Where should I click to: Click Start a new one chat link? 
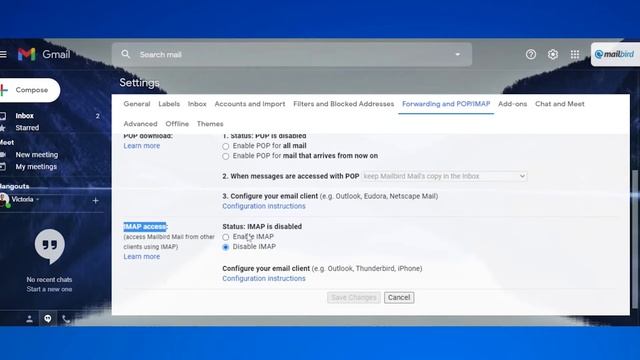coord(49,289)
